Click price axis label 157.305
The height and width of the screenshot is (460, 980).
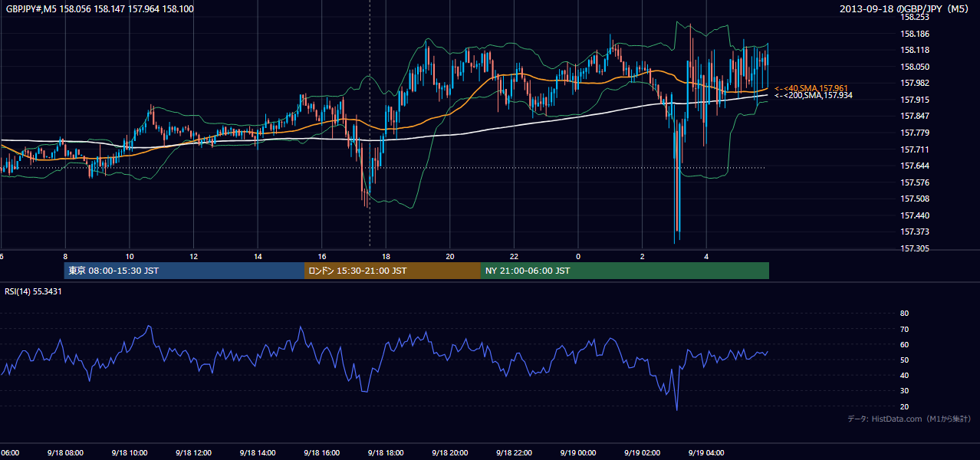(x=915, y=248)
